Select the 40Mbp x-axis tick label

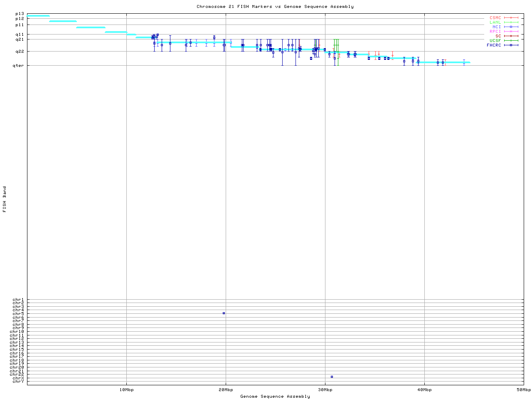[424, 390]
